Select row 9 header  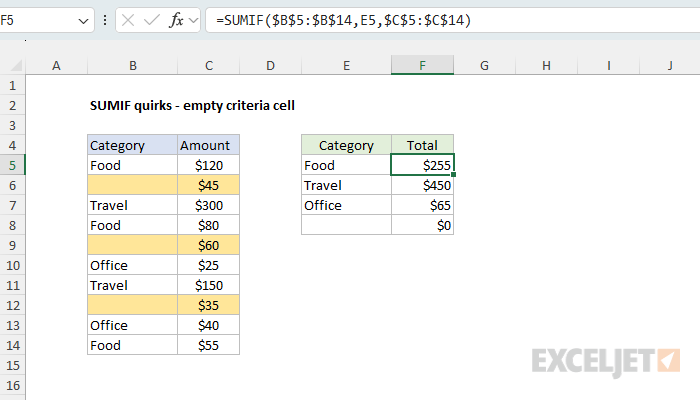(x=12, y=245)
